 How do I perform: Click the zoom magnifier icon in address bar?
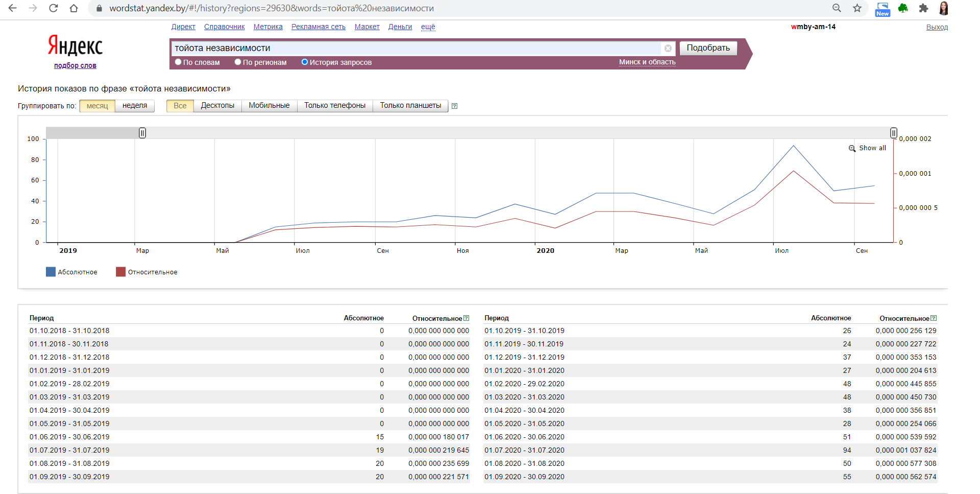[x=837, y=8]
